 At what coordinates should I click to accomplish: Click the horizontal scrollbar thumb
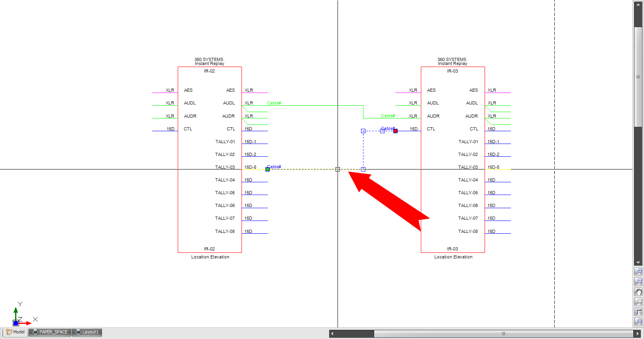(x=503, y=333)
